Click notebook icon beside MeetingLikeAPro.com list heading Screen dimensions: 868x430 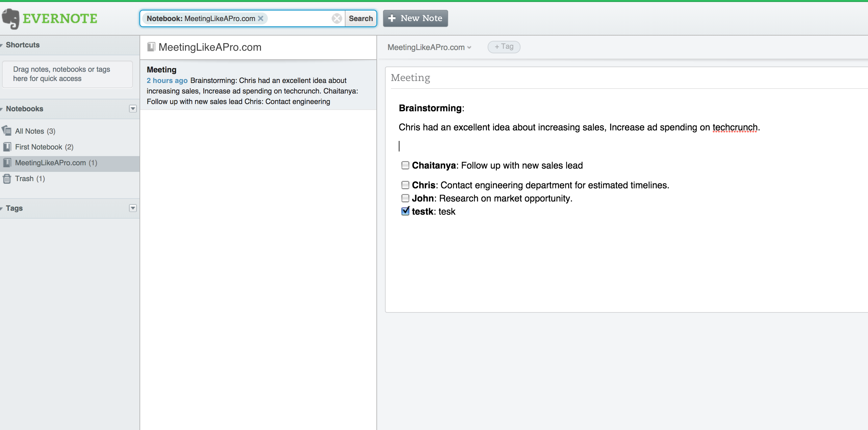tap(151, 47)
